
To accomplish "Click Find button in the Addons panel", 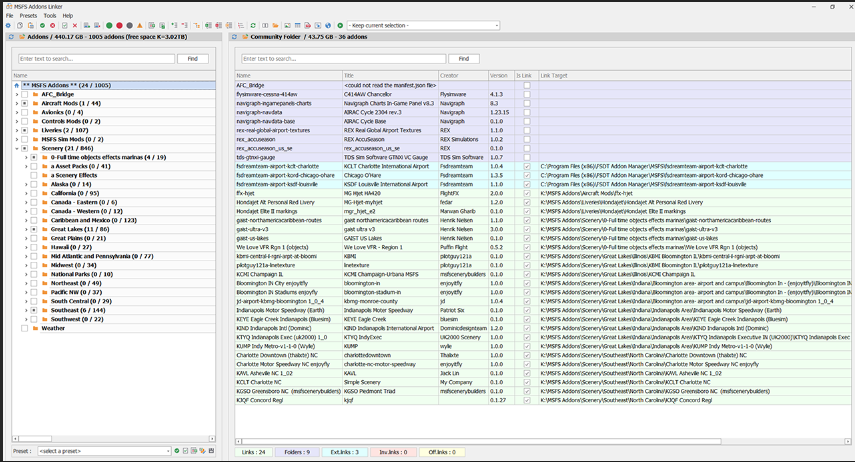I will click(x=192, y=59).
